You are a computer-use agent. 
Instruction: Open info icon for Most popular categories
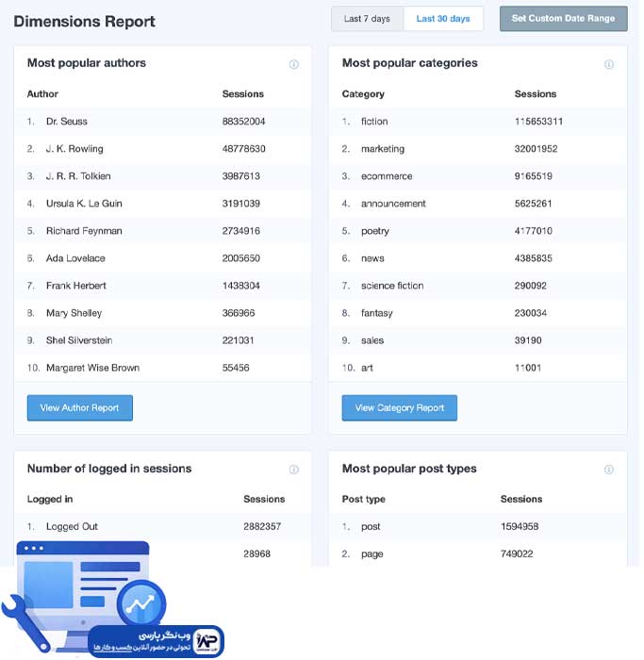pyautogui.click(x=609, y=64)
